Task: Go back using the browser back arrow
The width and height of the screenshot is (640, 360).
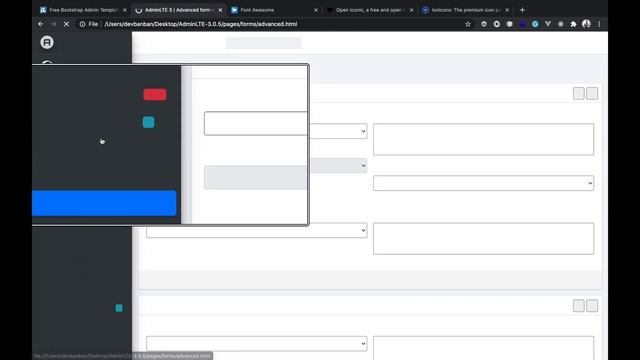Action: (x=40, y=24)
